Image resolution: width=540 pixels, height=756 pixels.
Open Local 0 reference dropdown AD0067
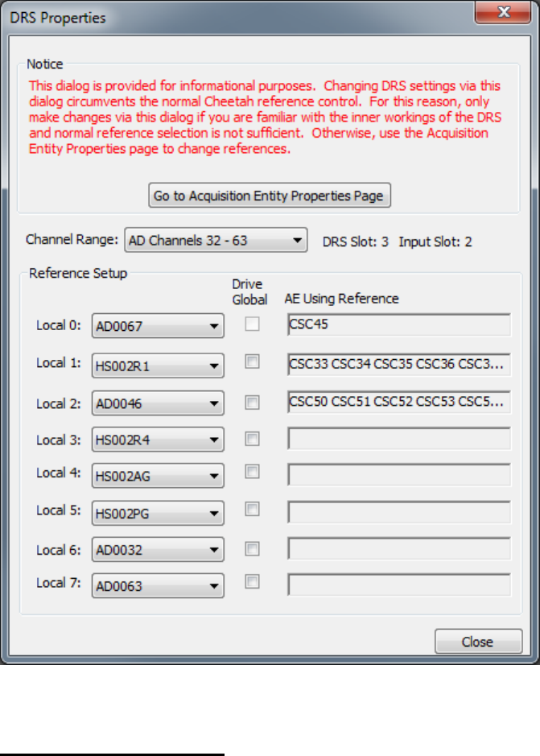click(158, 326)
